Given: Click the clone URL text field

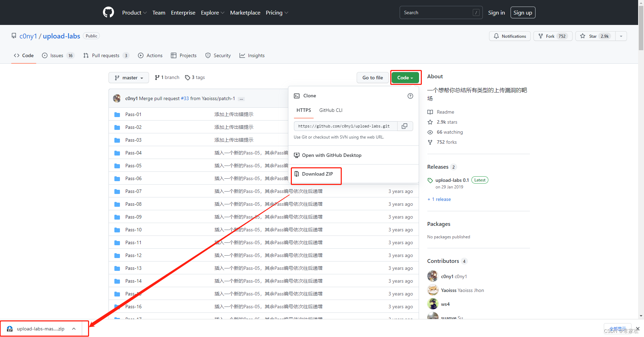Looking at the screenshot, I should [x=346, y=126].
